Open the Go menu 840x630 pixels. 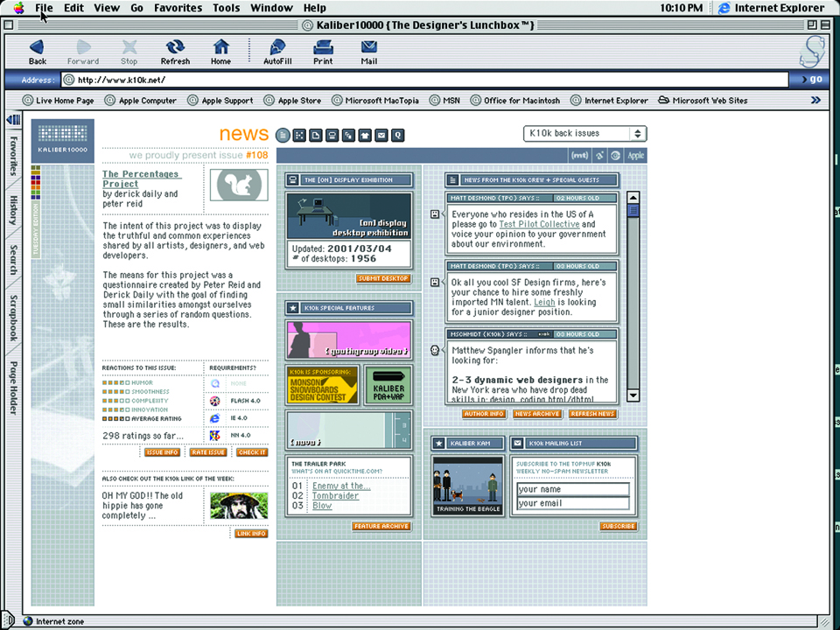click(x=136, y=8)
